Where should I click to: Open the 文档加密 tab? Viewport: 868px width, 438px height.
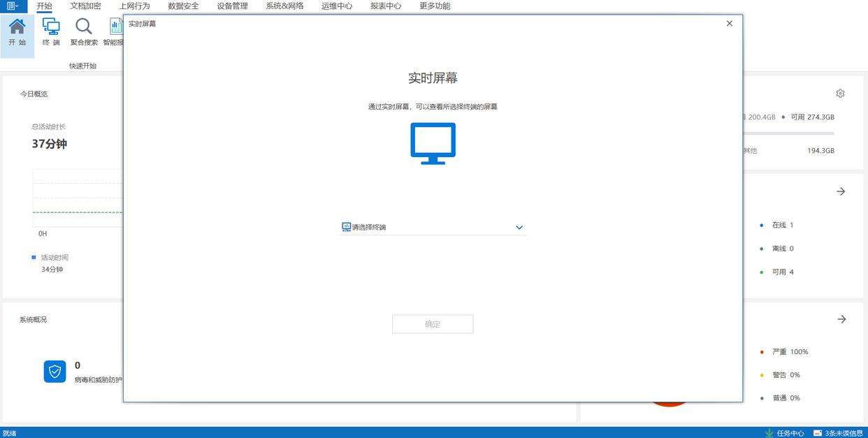(85, 6)
